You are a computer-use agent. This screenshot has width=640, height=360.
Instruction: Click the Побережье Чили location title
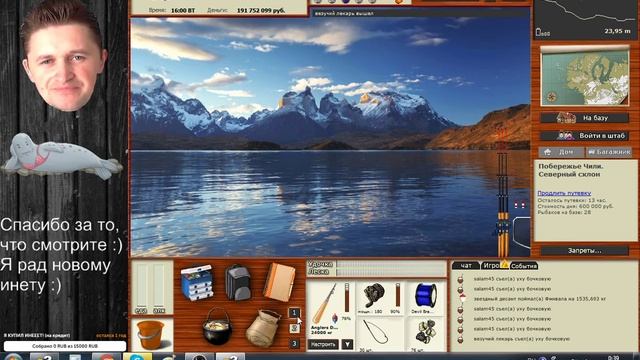571,170
